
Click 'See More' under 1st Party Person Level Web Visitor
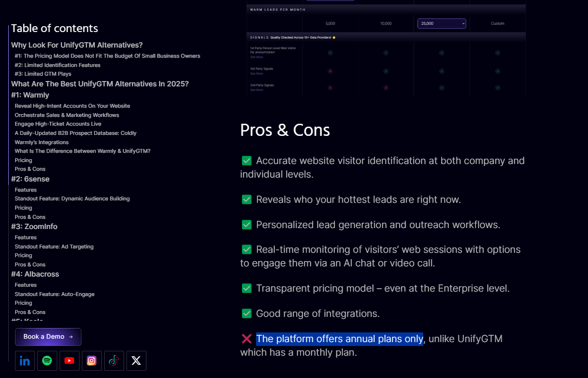click(x=256, y=57)
